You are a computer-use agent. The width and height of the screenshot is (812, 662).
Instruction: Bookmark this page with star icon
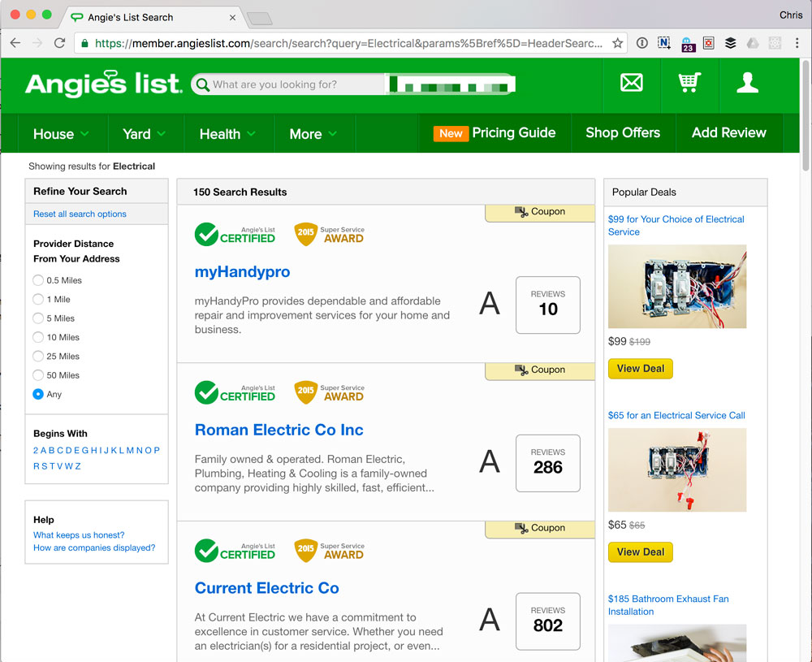click(x=617, y=43)
